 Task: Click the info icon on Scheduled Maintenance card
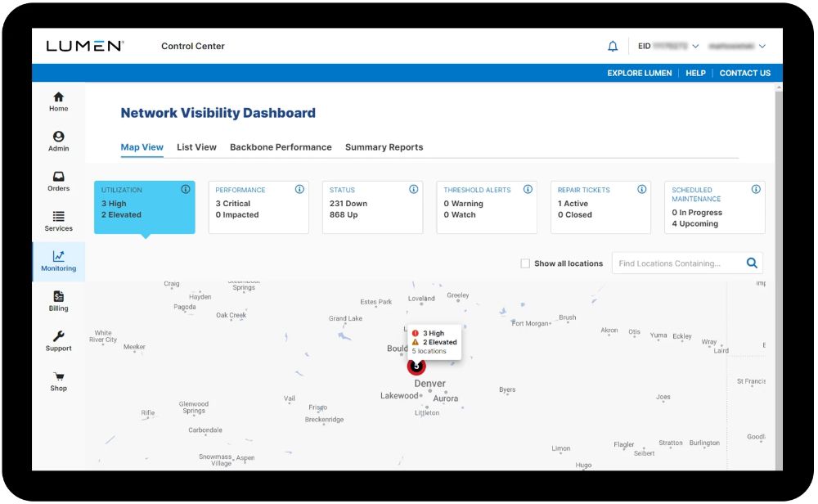pos(756,189)
